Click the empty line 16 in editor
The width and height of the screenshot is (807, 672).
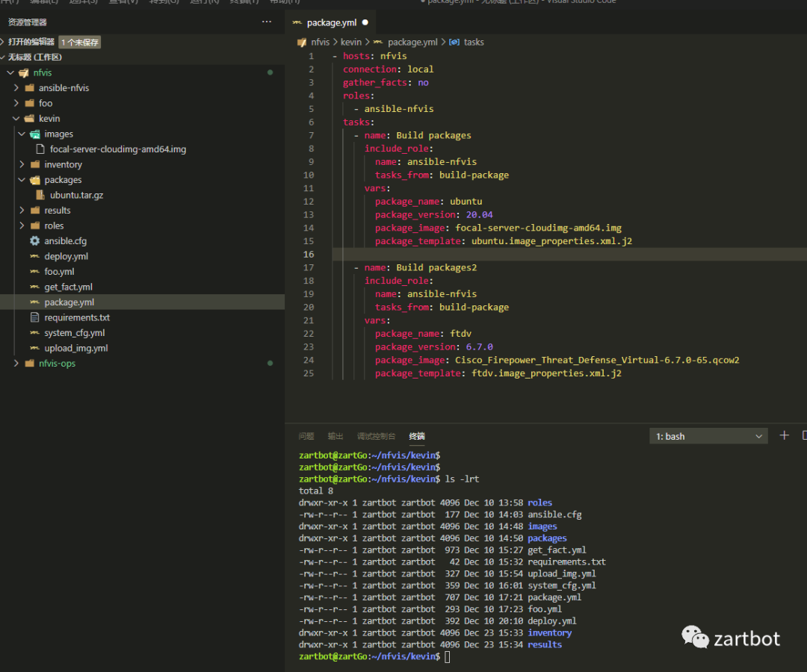(x=523, y=255)
